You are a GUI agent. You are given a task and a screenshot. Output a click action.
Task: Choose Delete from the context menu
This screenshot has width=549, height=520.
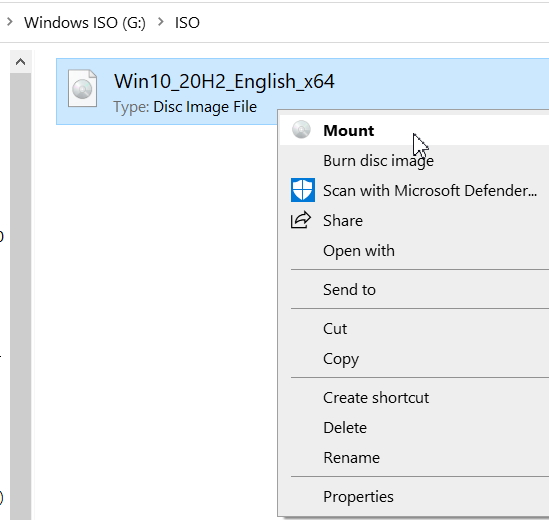[x=414, y=428]
